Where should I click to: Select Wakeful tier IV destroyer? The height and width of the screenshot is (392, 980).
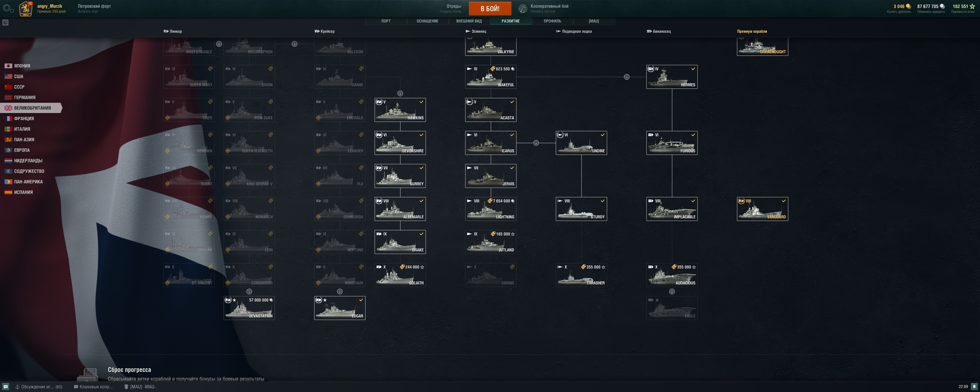point(491,77)
